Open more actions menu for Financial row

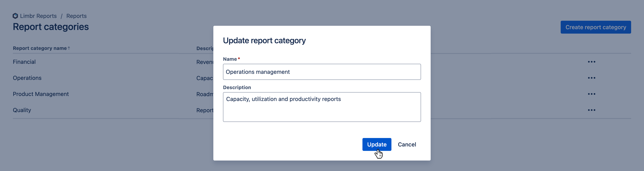(591, 62)
